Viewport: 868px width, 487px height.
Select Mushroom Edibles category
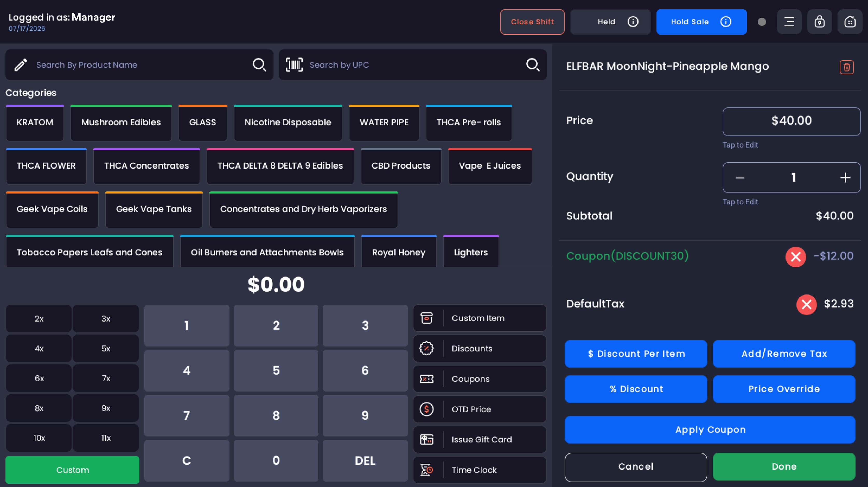(x=121, y=123)
